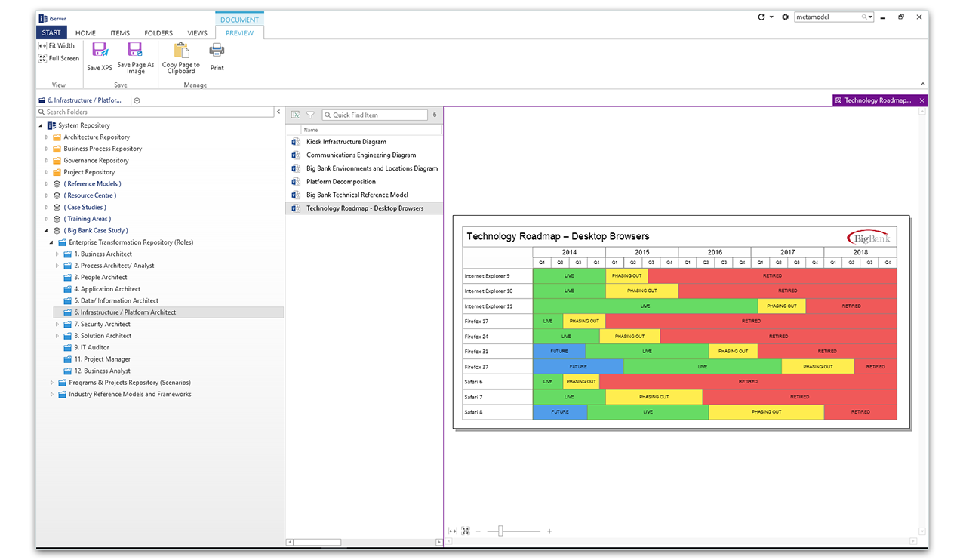Click the Fit Width ribbon option
The image size is (966, 560).
(57, 45)
